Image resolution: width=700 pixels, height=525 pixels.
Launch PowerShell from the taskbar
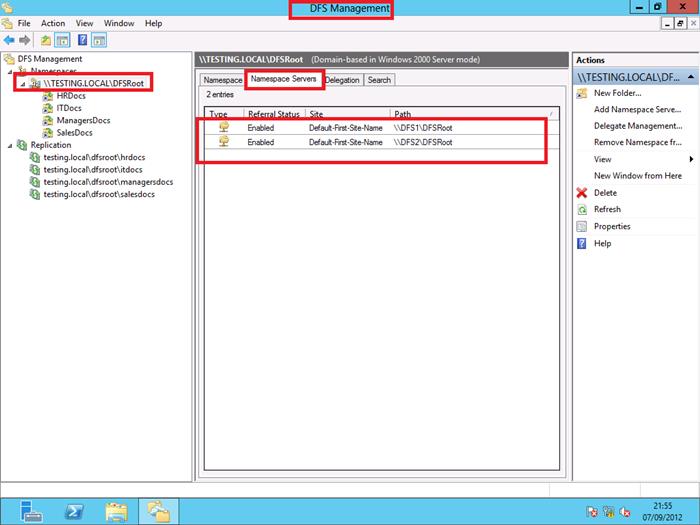[74, 512]
